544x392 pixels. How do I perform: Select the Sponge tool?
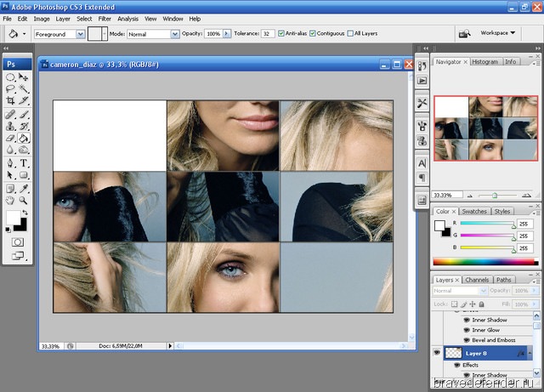coord(23,150)
